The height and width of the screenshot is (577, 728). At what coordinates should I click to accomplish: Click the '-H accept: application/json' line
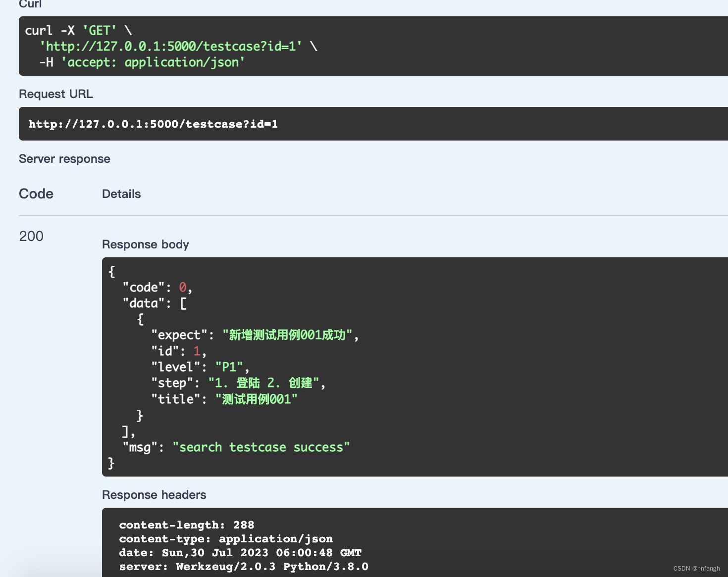pos(142,62)
